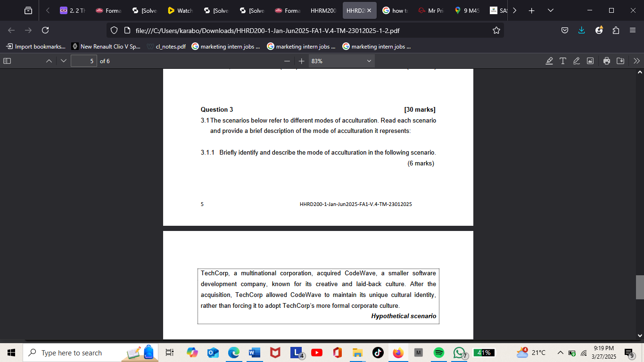Open Microsoft Word from the taskbar
Image resolution: width=644 pixels, height=362 pixels.
(255, 353)
